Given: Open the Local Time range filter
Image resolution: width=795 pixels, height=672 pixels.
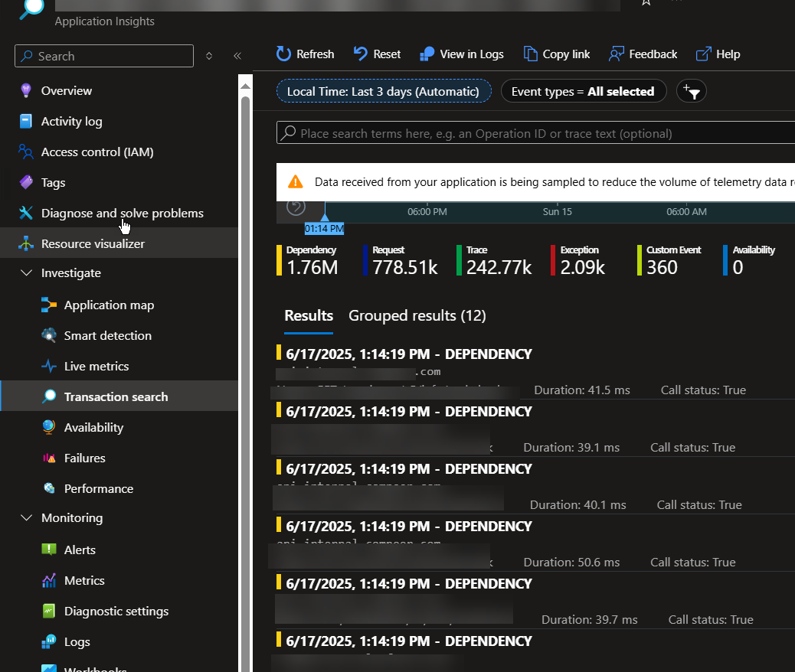Looking at the screenshot, I should [x=383, y=91].
